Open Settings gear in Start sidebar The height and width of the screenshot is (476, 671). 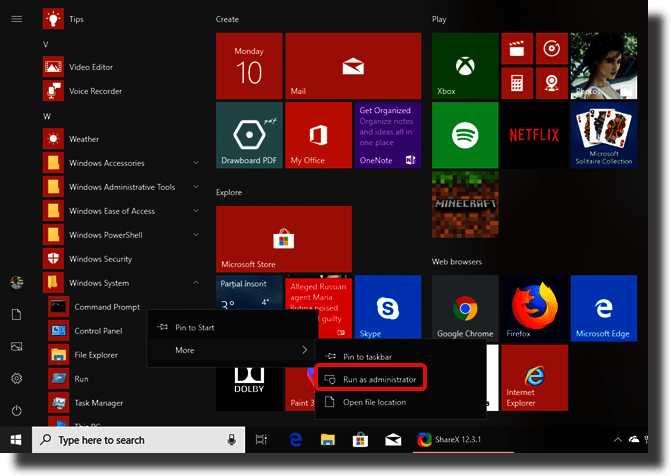click(x=17, y=378)
